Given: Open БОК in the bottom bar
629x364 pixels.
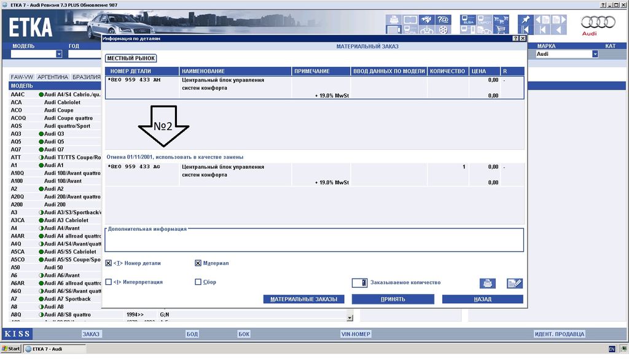Looking at the screenshot, I should point(244,334).
